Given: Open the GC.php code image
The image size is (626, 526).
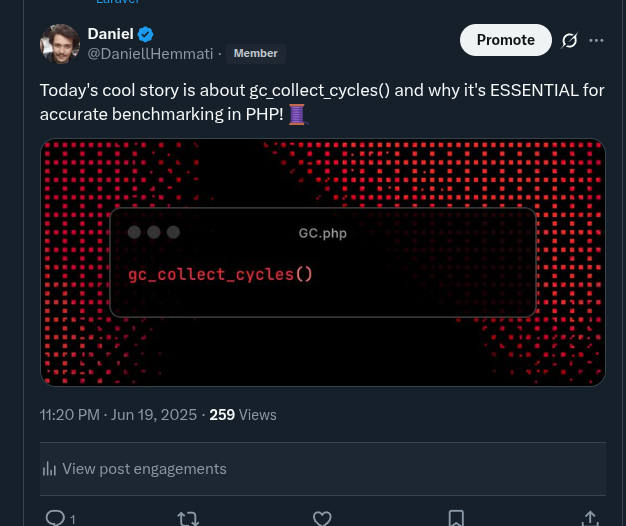Looking at the screenshot, I should pos(322,262).
